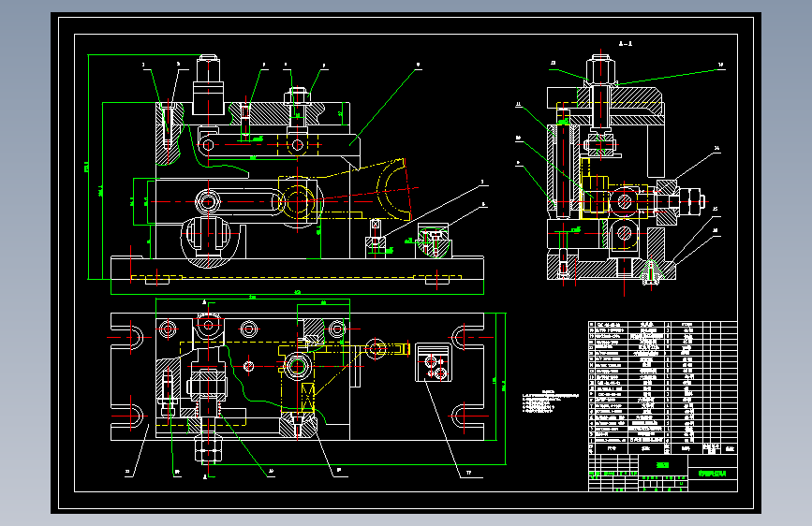Select the three-circle setting block in the top view

(434, 362)
